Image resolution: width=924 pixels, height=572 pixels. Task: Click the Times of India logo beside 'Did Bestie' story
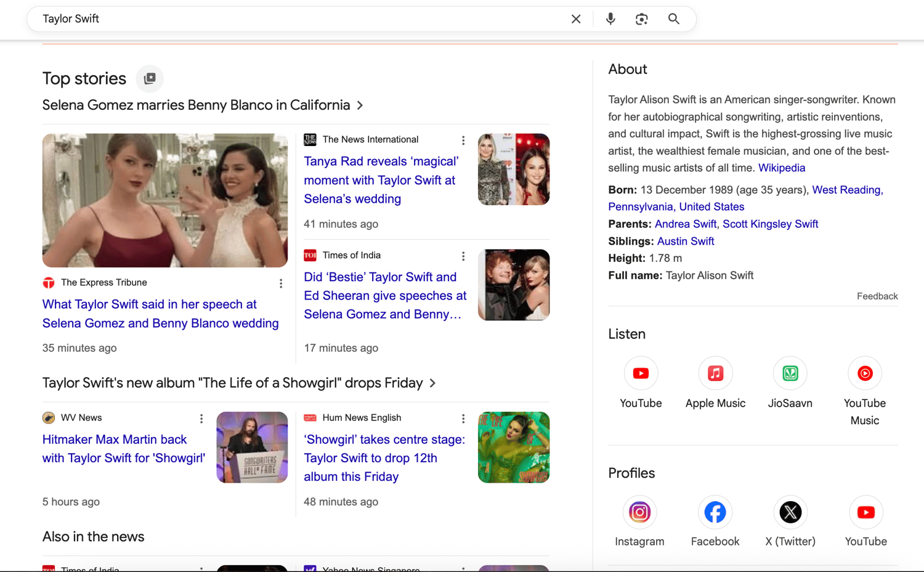tap(310, 255)
